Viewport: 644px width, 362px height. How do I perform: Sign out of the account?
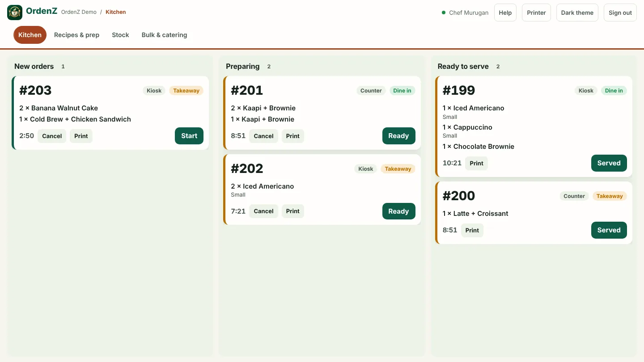620,13
